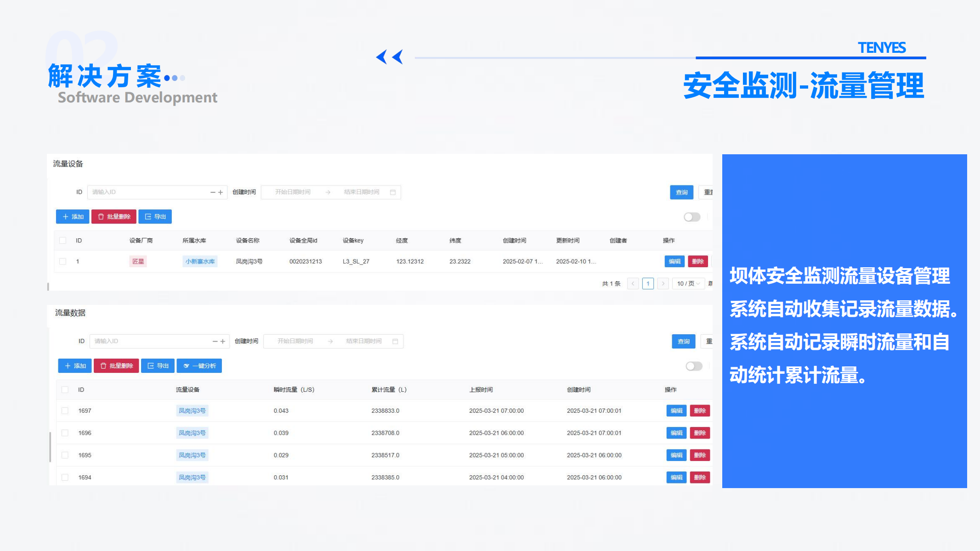Click the 小新寨水库 reservoir tag
Image resolution: width=980 pixels, height=551 pixels.
point(200,262)
